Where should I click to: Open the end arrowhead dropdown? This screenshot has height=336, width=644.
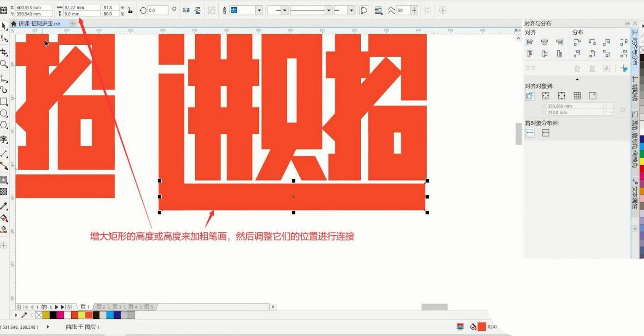pyautogui.click(x=351, y=10)
